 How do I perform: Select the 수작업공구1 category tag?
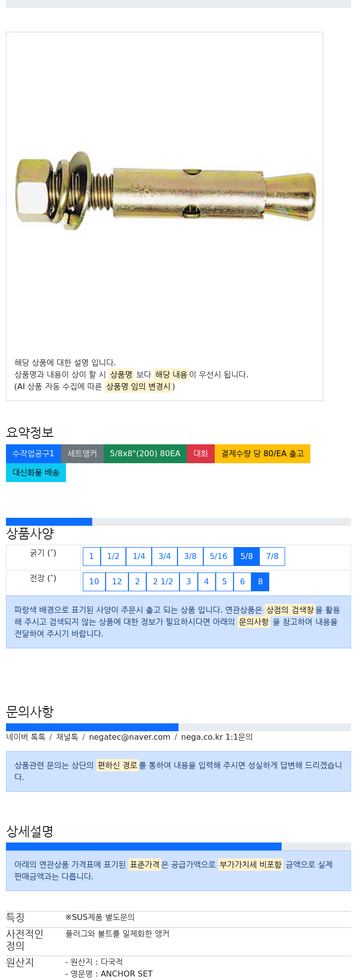(x=33, y=454)
